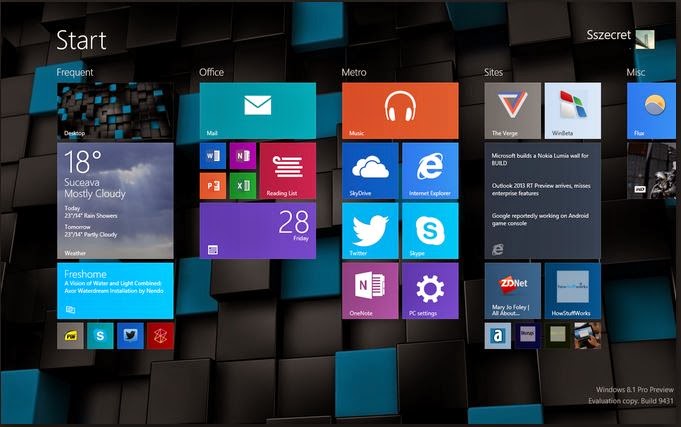Launch Excel from the Office group

(x=243, y=186)
